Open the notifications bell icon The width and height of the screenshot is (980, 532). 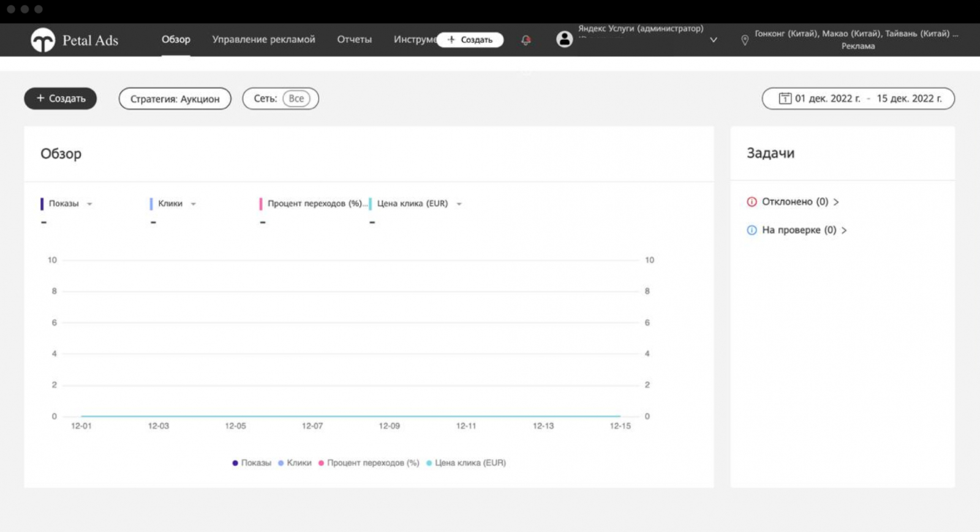click(x=526, y=40)
